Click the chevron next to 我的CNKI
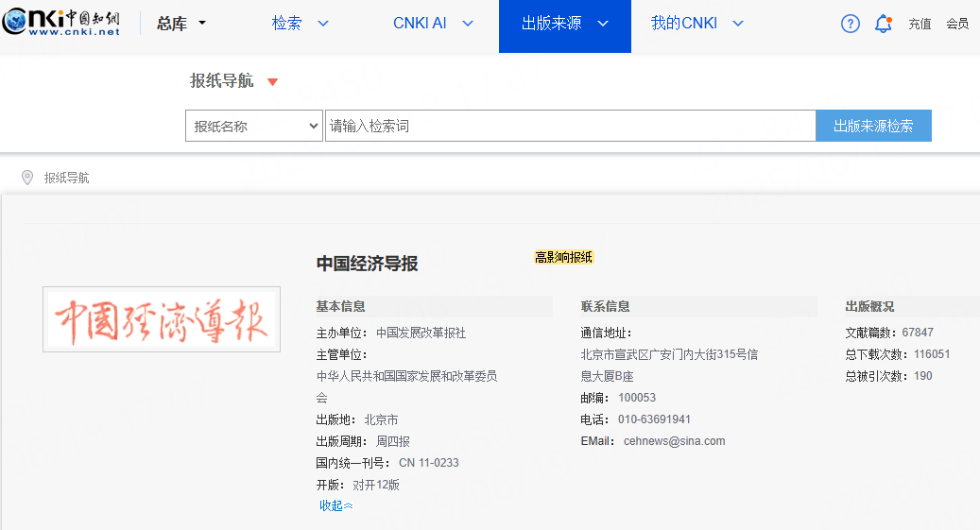This screenshot has width=980, height=530. click(x=737, y=24)
